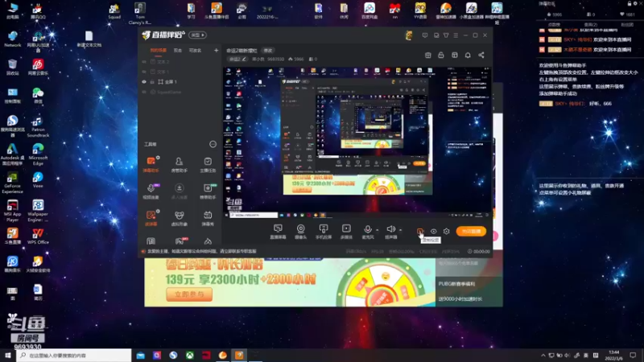Open the 主播任务 streamer tasks tool
Viewport: 644px width, 362px height.
pos(208,164)
